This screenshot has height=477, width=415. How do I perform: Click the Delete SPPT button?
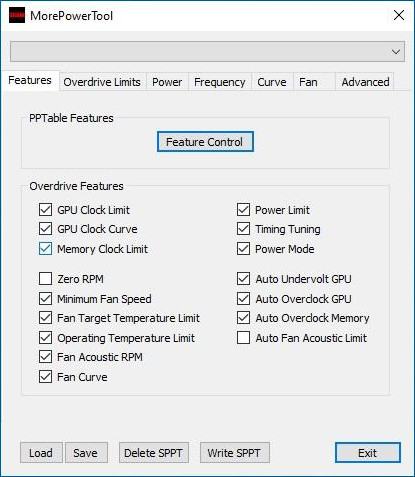[x=154, y=453]
